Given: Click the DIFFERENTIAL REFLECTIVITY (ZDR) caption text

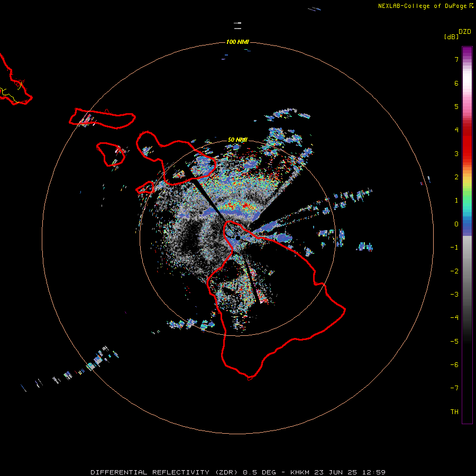Looking at the screenshot, I should [164, 472].
